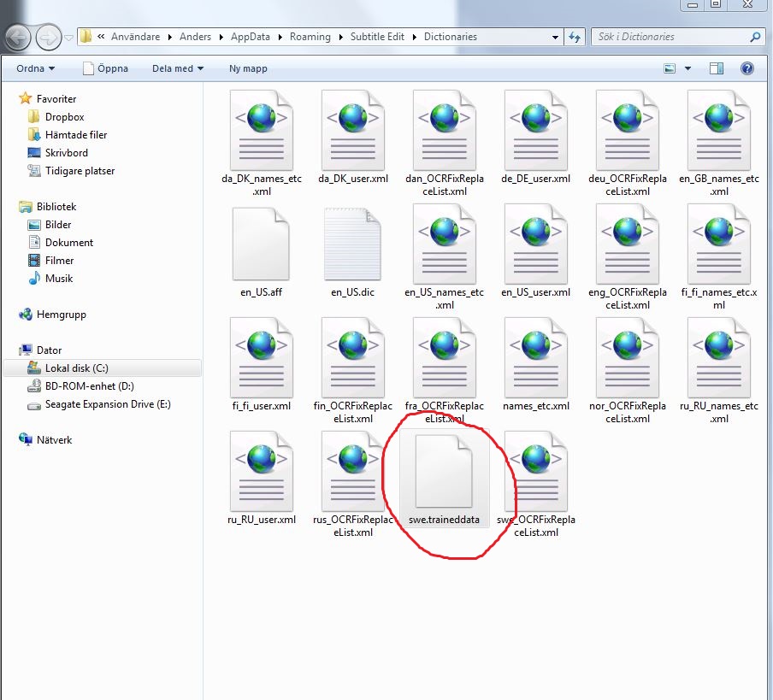Open the Ordna menu
Image resolution: width=773 pixels, height=700 pixels.
click(36, 68)
